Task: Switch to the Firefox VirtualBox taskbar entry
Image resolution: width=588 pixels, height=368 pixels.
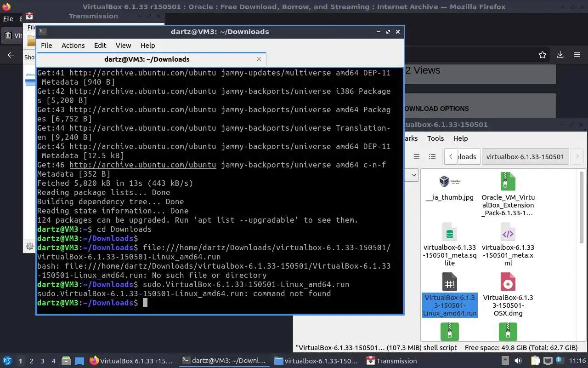Action: [x=131, y=361]
